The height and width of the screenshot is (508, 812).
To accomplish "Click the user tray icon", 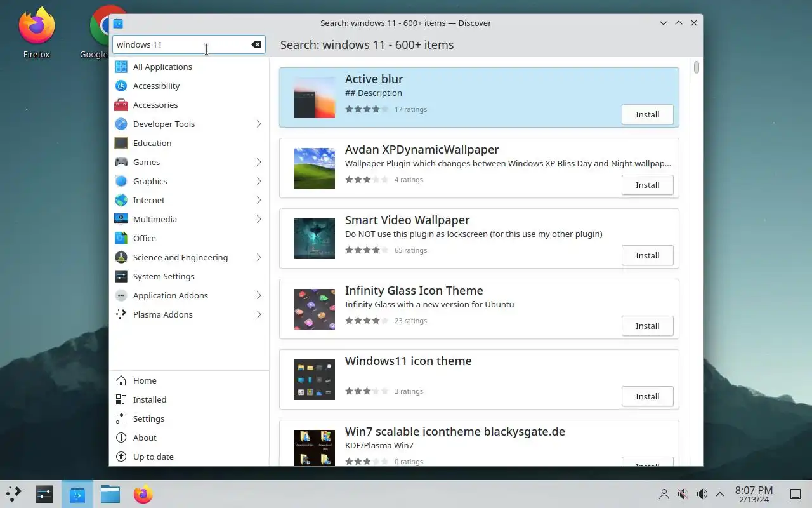I will pyautogui.click(x=664, y=494).
